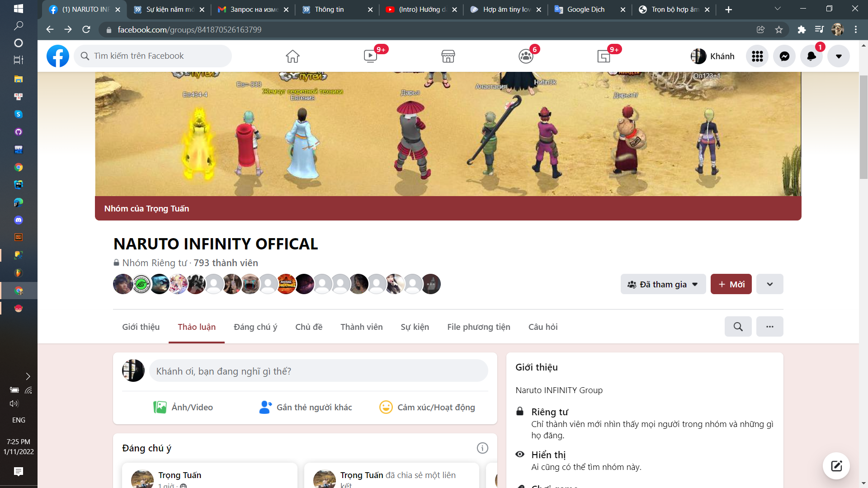Screen dimensions: 868x488
Task: Open the new message compose icon
Action: tap(836, 466)
